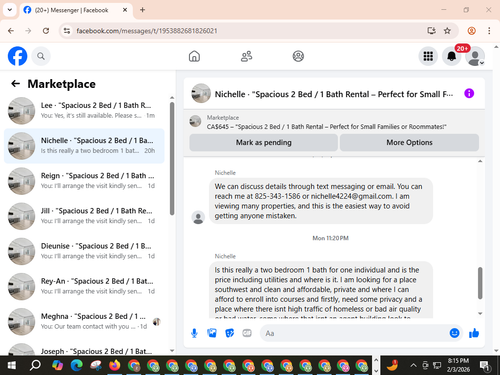
Task: Go back from Marketplace chats list
Action: pos(15,84)
